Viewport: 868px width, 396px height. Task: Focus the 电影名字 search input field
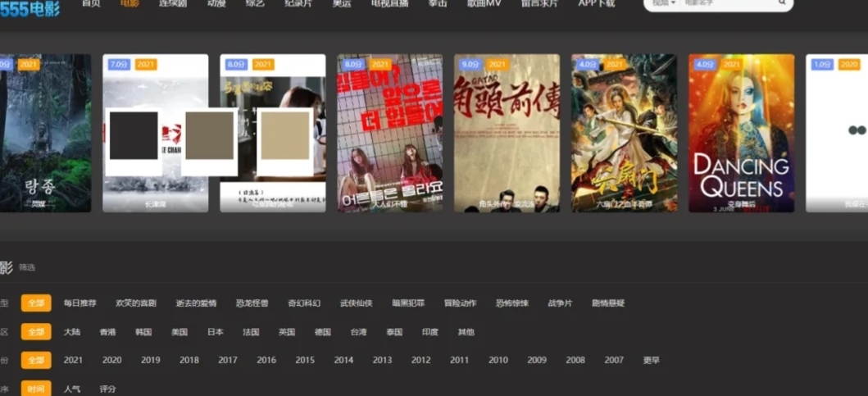click(728, 2)
